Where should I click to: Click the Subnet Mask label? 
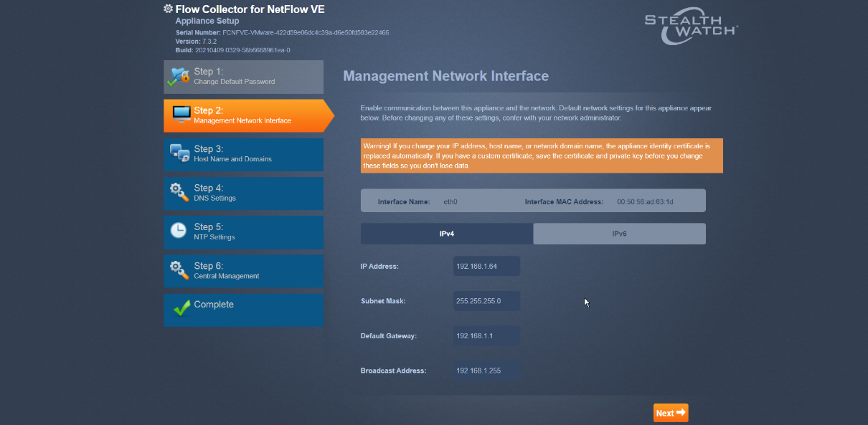(383, 301)
